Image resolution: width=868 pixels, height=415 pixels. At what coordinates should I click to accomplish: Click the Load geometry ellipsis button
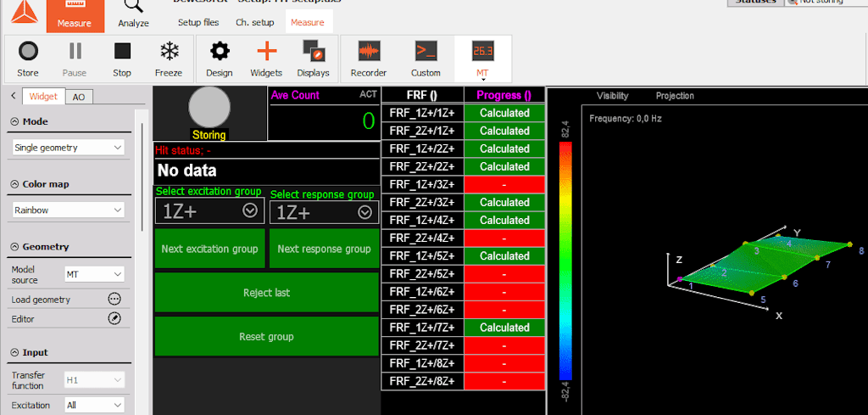click(x=114, y=300)
